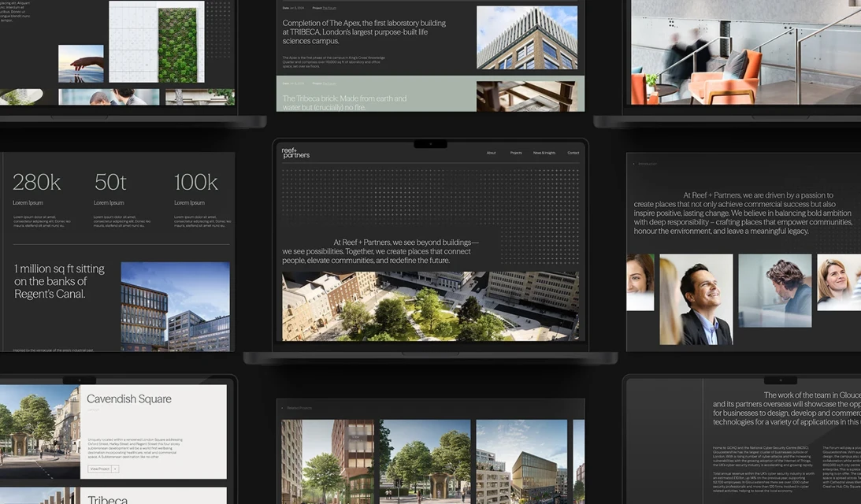
Task: Click the plus icon beside View Project
Action: pos(115,469)
